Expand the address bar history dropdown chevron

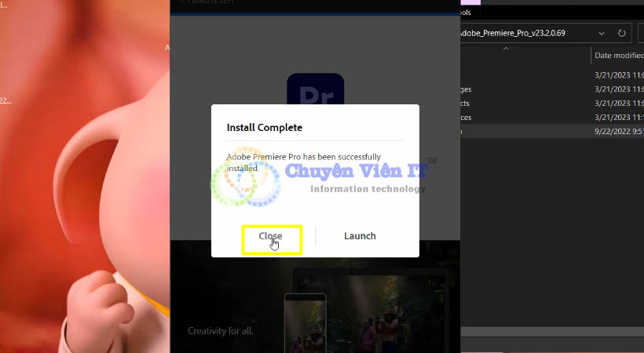[x=602, y=33]
